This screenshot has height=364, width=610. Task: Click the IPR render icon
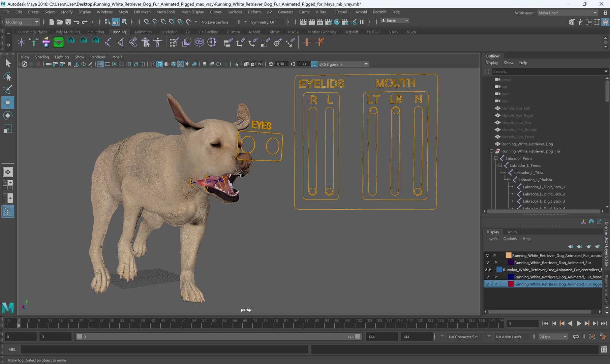(x=320, y=22)
